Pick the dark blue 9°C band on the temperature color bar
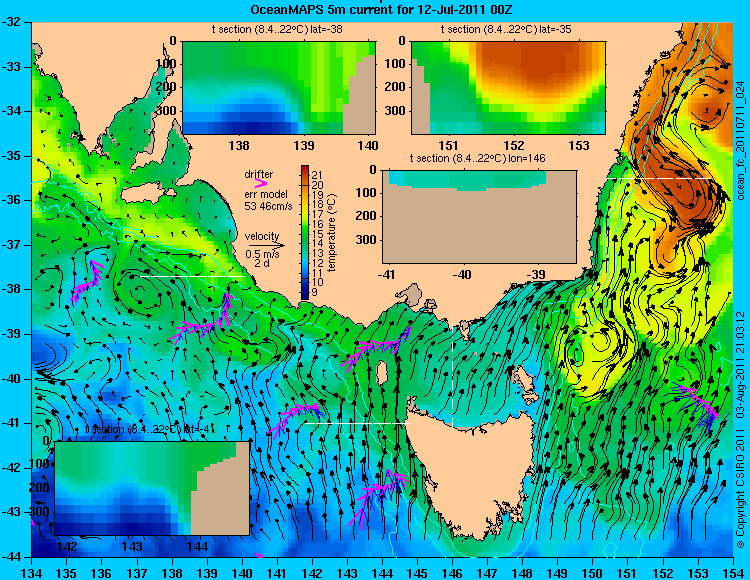This screenshot has width=750, height=580. coord(305,292)
